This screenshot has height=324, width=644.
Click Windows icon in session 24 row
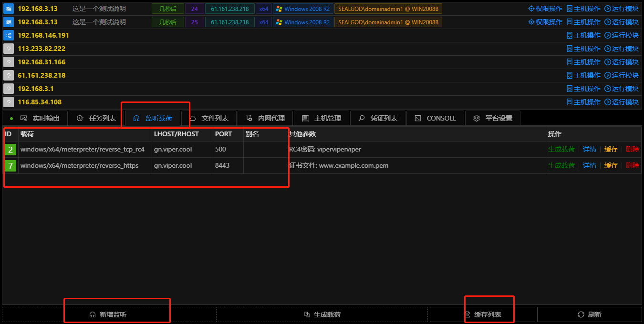coord(8,9)
